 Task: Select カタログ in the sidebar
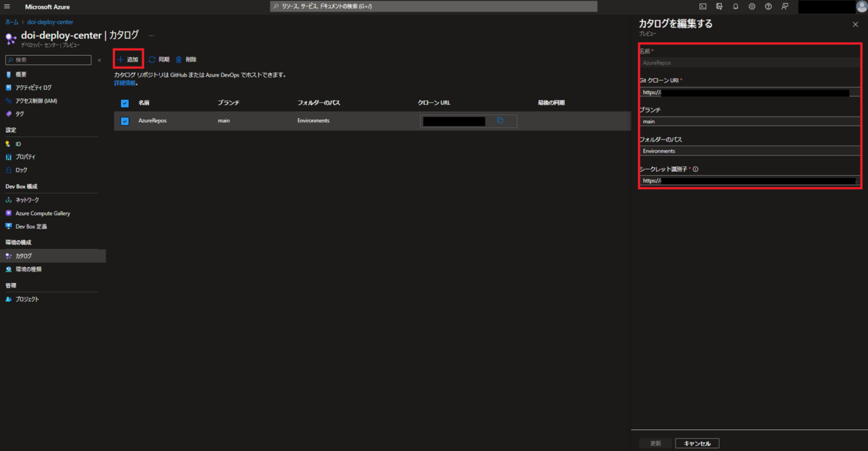coord(53,256)
